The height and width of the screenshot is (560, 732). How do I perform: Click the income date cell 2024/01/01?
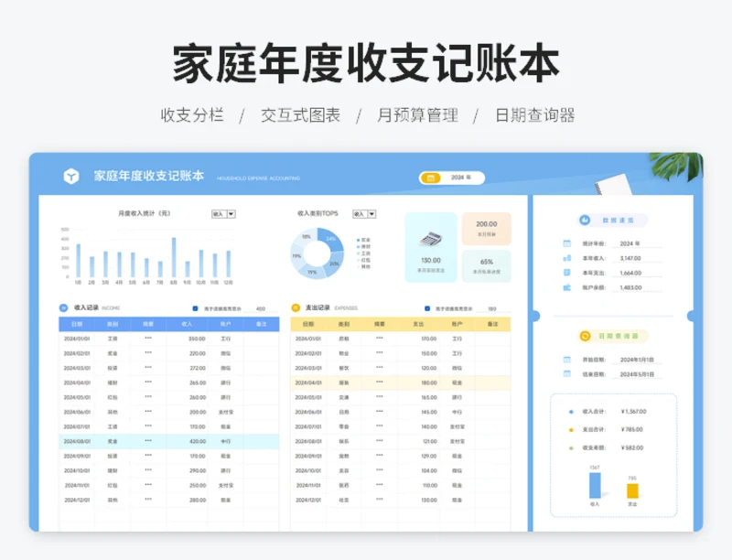[77, 339]
